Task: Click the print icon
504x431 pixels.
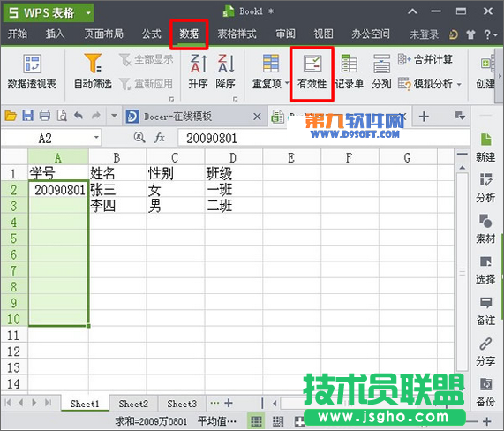Action: pos(45,116)
